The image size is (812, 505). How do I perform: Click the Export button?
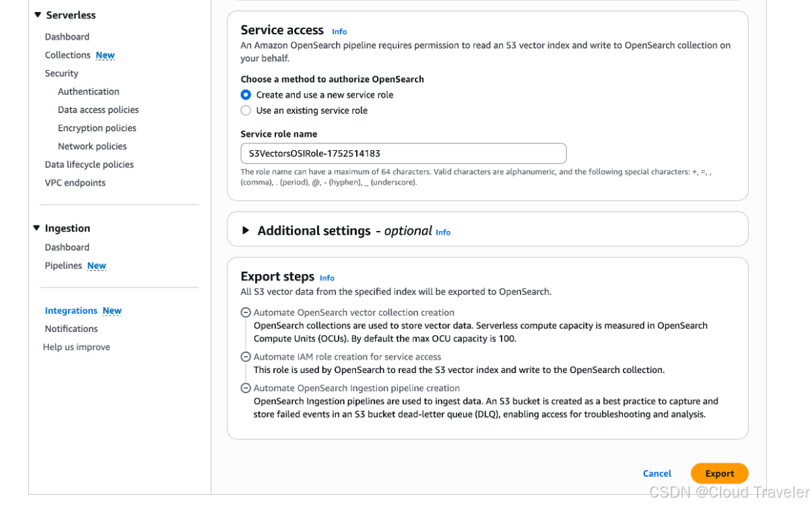719,473
